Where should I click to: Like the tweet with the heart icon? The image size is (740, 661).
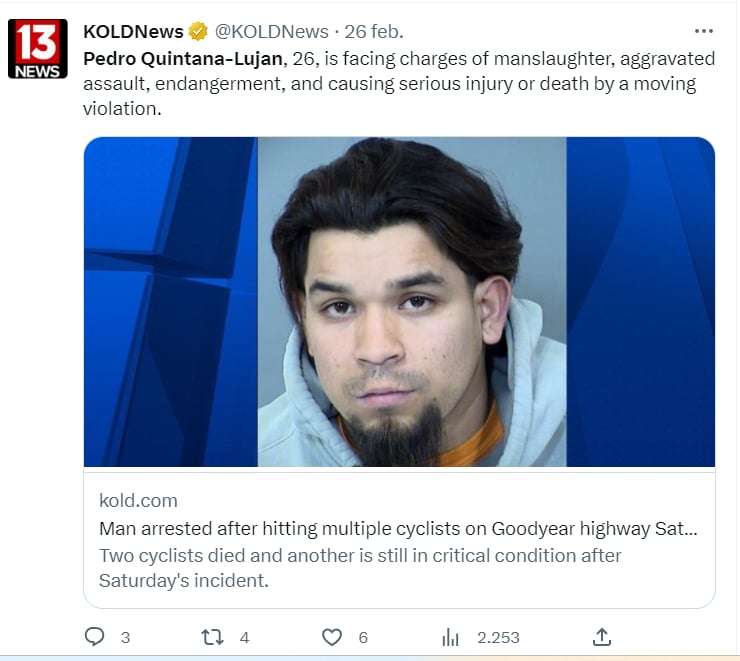coord(332,637)
